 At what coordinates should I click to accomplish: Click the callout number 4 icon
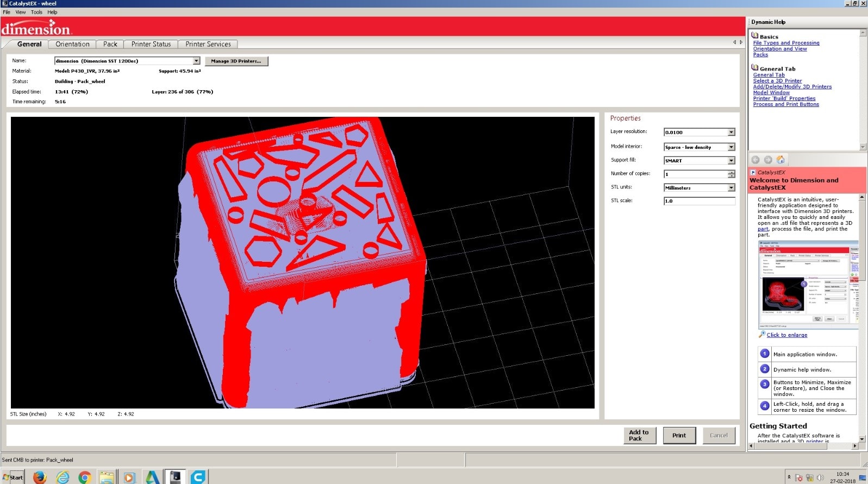[765, 406]
